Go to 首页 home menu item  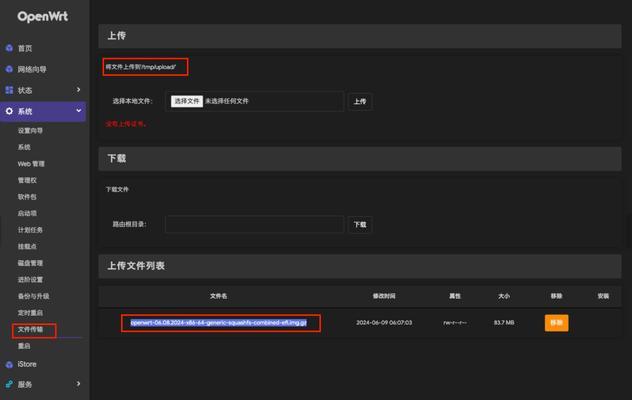tap(25, 48)
